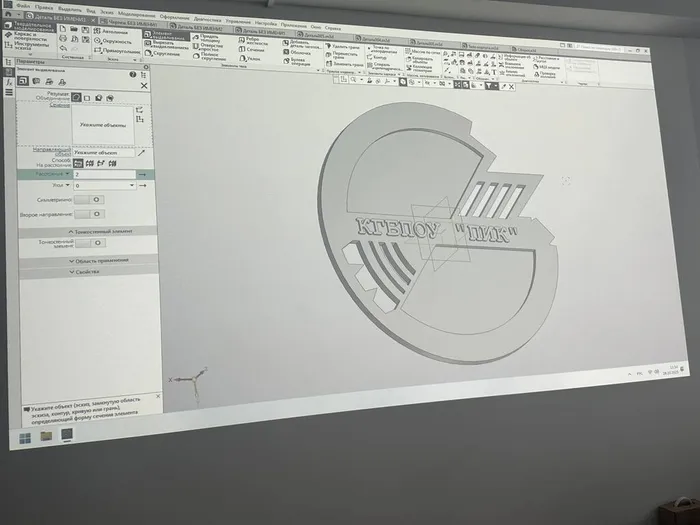Open the Угол value combo box arrow
Screen dimensions: 700x525
[x=132, y=185]
